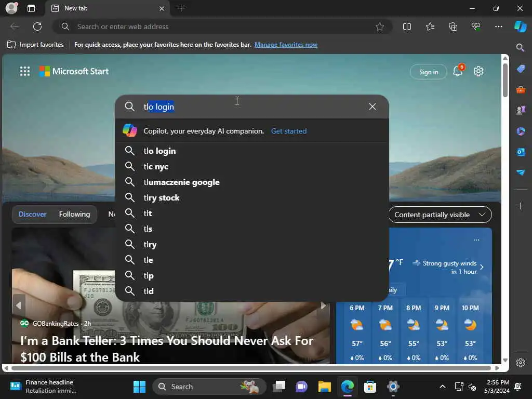Viewport: 532px width, 399px height.
Task: Open Shopping tag in sidebar
Action: pos(521,69)
